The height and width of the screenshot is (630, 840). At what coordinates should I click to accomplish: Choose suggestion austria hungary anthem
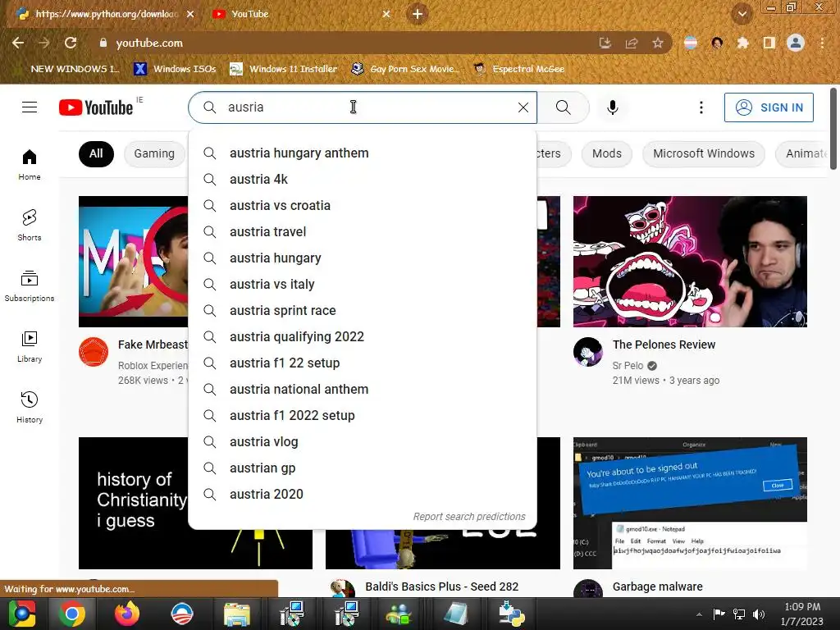click(x=363, y=153)
